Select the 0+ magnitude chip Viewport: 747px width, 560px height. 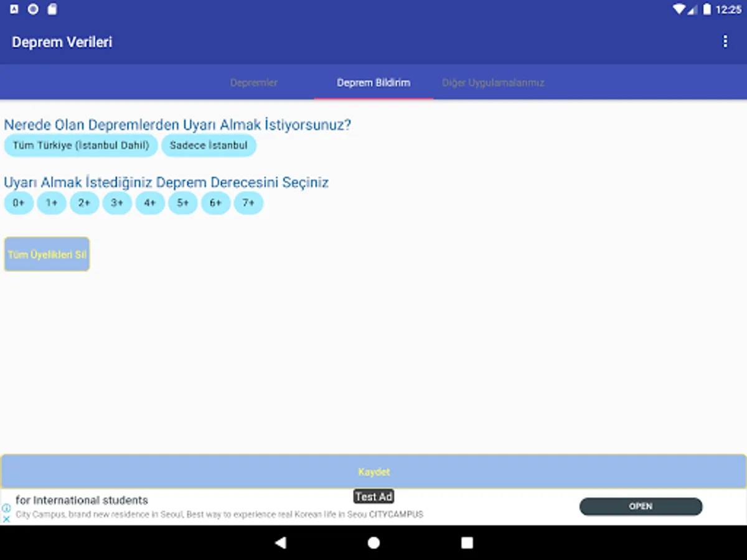click(x=19, y=203)
